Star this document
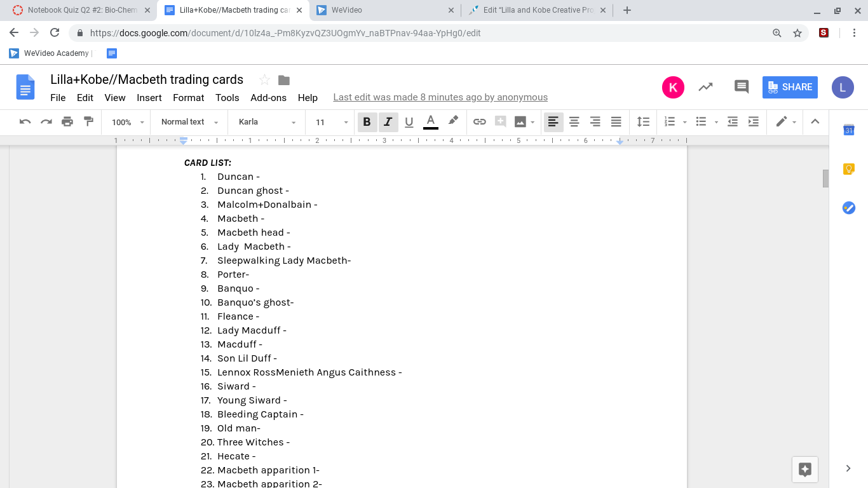 coord(264,80)
